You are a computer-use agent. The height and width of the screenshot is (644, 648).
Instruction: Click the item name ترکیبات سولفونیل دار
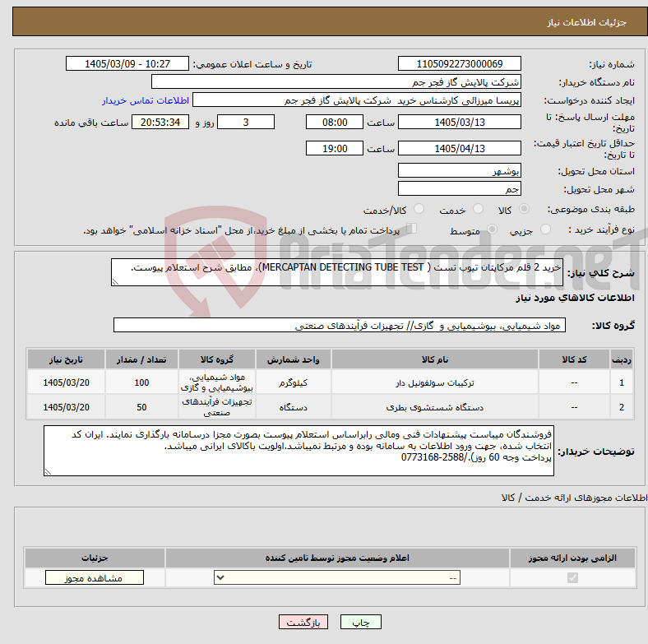click(435, 382)
